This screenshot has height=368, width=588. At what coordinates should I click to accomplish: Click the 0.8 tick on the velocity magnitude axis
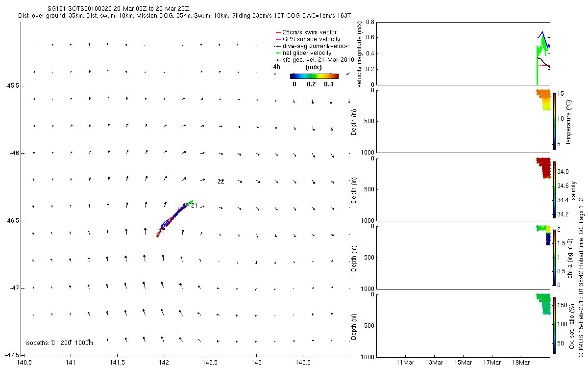point(370,23)
